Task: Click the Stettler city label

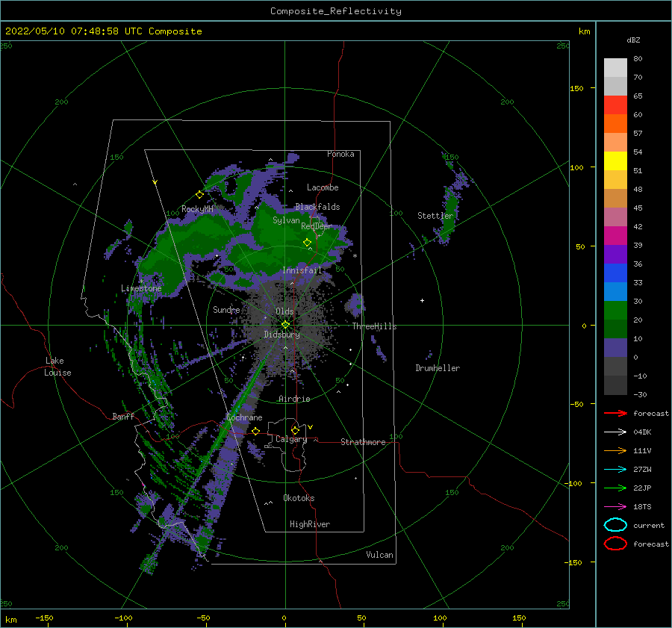Action: pyautogui.click(x=435, y=216)
